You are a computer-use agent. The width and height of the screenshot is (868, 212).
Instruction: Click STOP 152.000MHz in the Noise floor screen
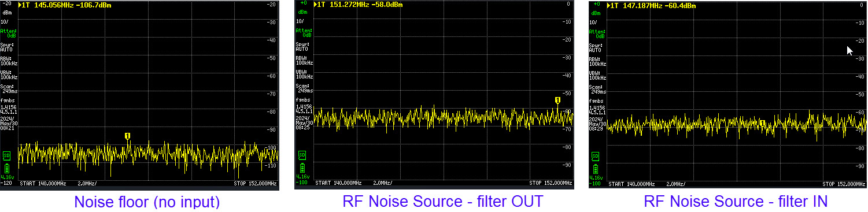(x=256, y=183)
